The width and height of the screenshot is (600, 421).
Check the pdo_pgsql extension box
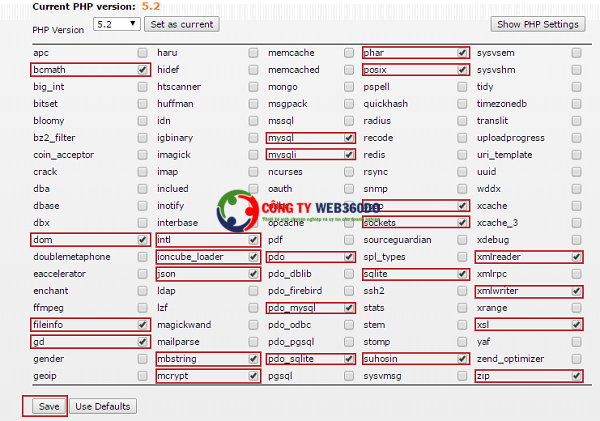tap(349, 342)
